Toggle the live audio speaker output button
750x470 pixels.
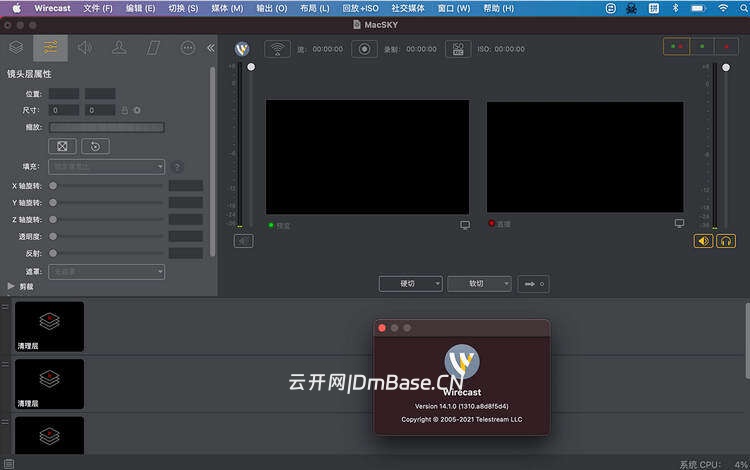coord(703,241)
